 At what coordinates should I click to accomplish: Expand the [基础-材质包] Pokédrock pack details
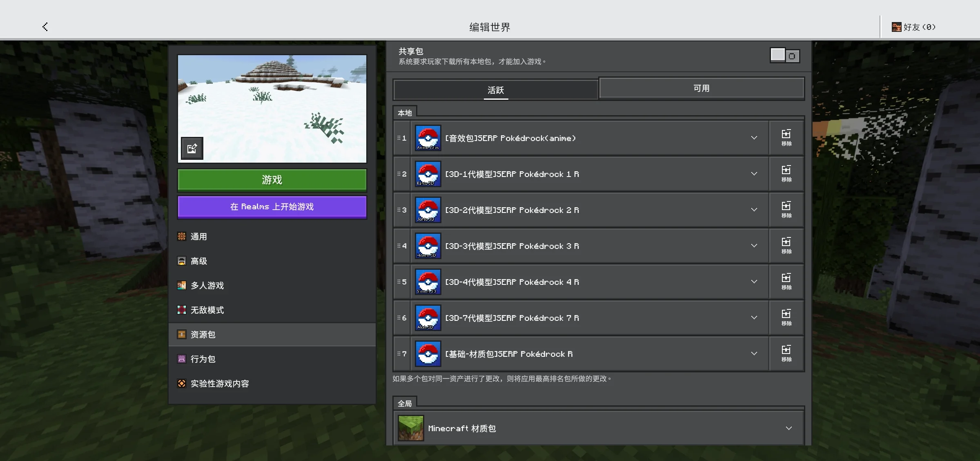754,354
